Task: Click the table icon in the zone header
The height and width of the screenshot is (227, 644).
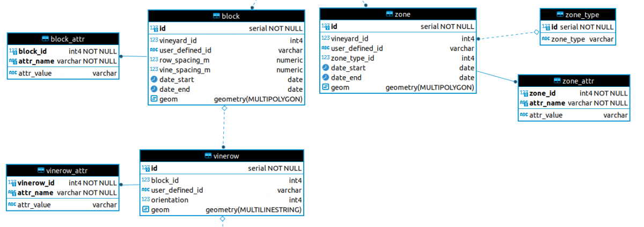Action: 389,14
